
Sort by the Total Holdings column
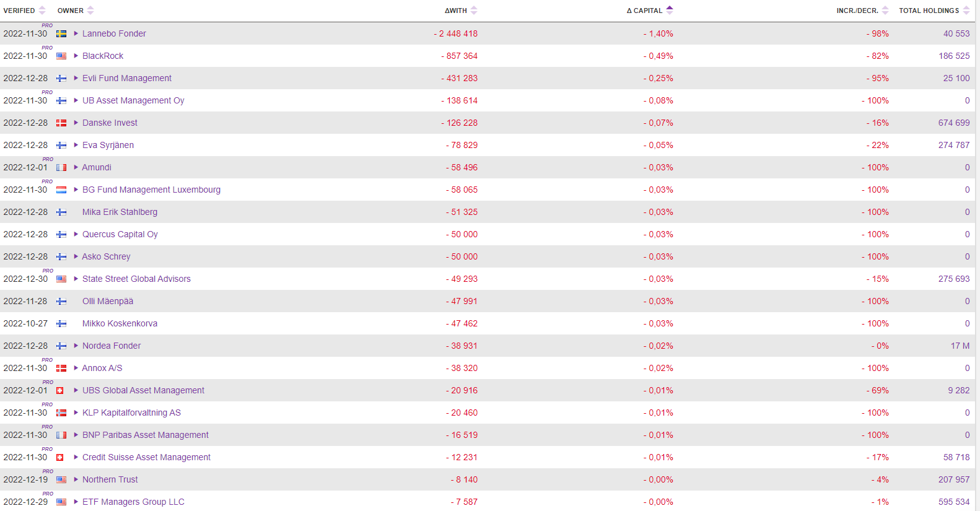tap(966, 11)
